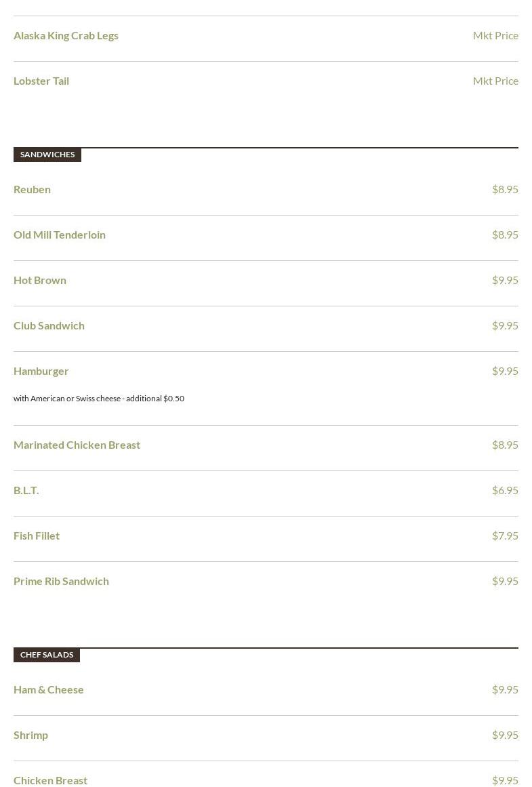Click the SANDWICHES section header
The width and height of the screenshot is (532, 787).
[x=47, y=155]
